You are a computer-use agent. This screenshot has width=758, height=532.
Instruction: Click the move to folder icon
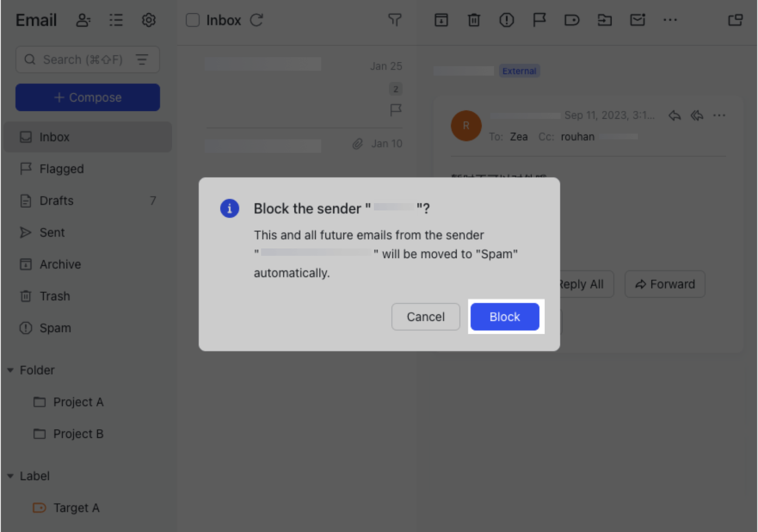pos(604,20)
